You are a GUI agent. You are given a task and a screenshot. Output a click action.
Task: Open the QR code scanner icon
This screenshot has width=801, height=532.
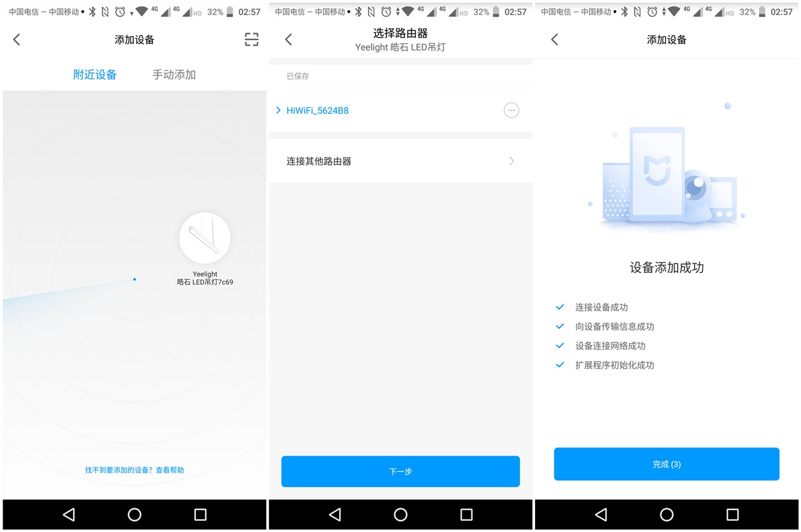click(251, 39)
